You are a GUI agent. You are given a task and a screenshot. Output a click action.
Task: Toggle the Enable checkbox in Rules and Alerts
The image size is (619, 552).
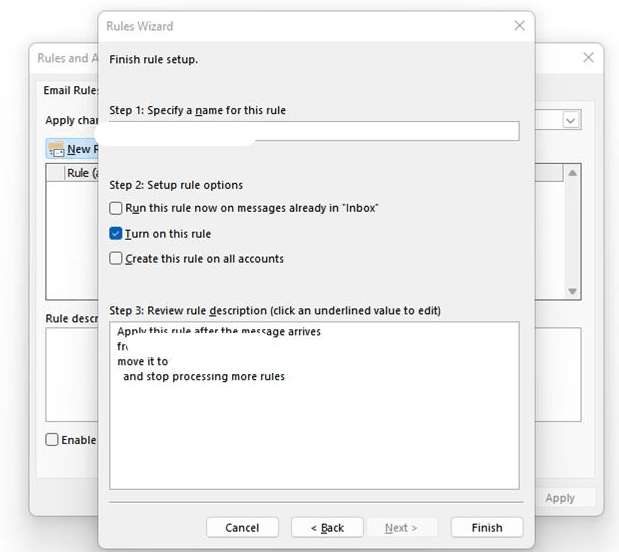point(52,439)
